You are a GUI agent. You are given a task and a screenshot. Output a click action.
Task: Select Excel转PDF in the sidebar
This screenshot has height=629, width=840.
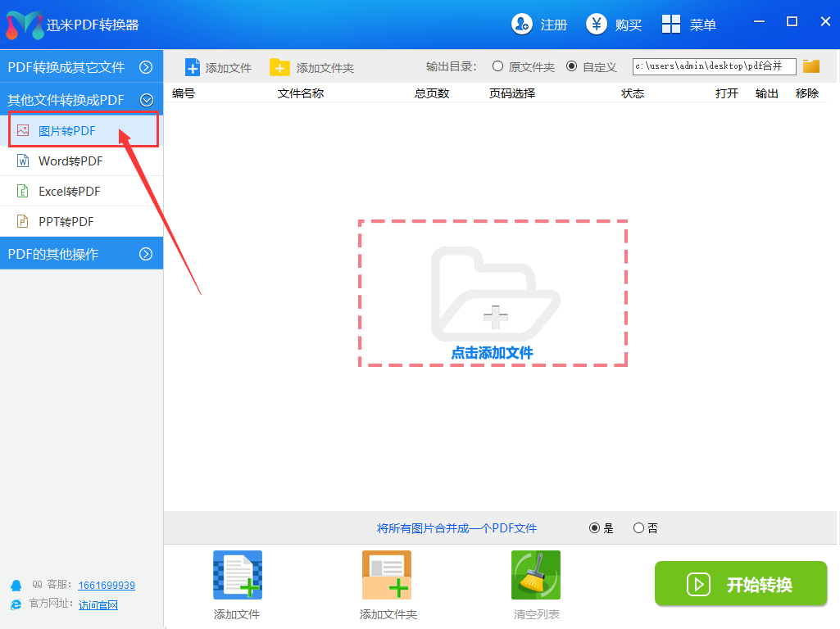click(69, 192)
